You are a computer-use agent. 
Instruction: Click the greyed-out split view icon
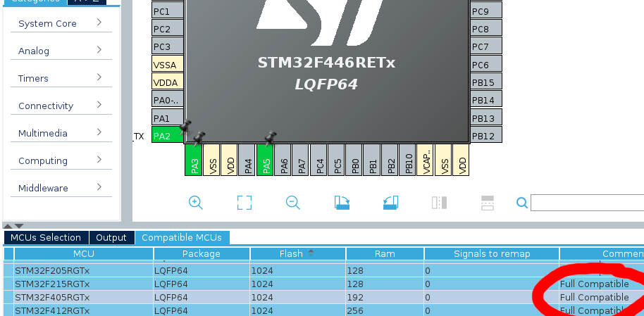tap(439, 203)
